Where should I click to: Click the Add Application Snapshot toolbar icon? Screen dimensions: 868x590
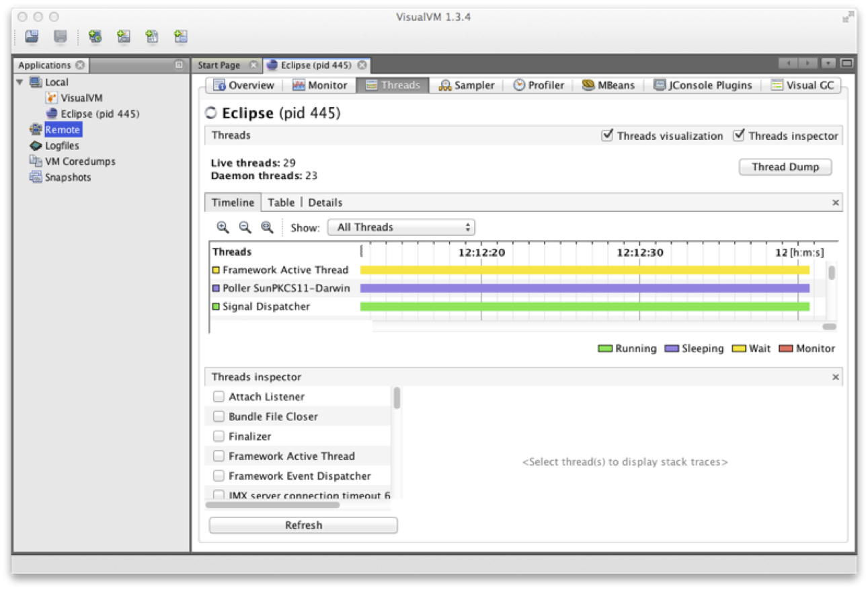pyautogui.click(x=180, y=36)
